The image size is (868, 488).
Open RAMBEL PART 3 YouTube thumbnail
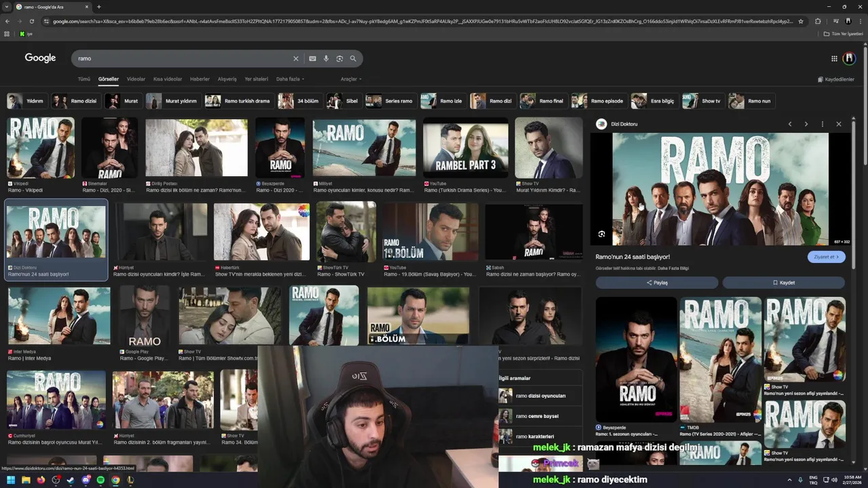click(x=465, y=148)
